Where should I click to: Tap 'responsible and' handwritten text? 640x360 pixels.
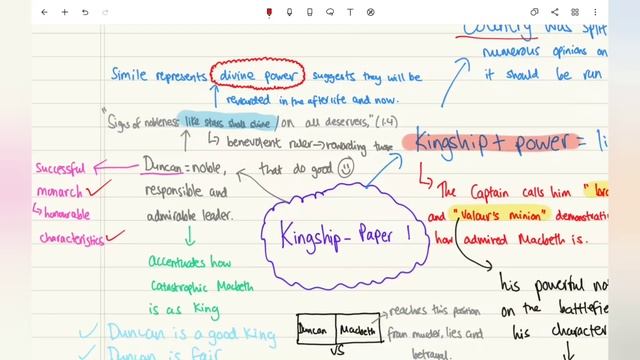186,191
